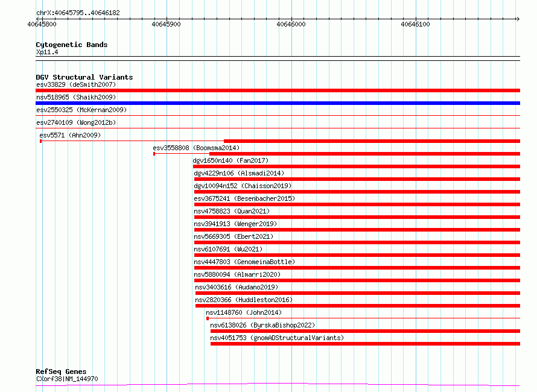Click the DGV Structural Variants track title
Viewport: 537px width, 392px height.
(x=84, y=77)
